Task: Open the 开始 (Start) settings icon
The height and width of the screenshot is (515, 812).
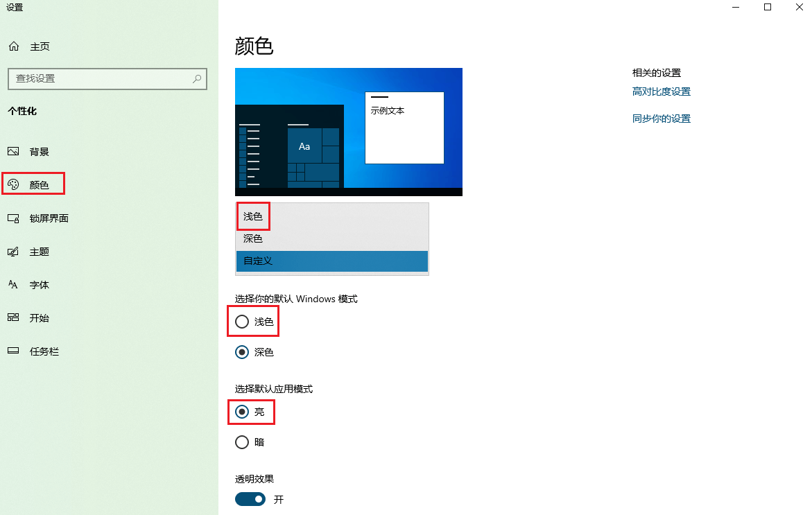Action: [x=15, y=317]
